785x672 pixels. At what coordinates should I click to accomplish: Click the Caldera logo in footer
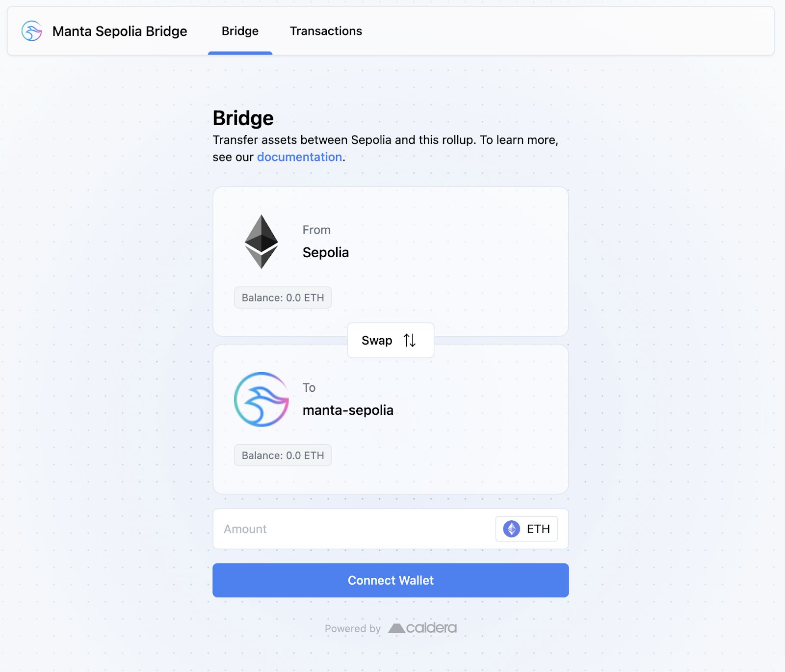click(422, 628)
